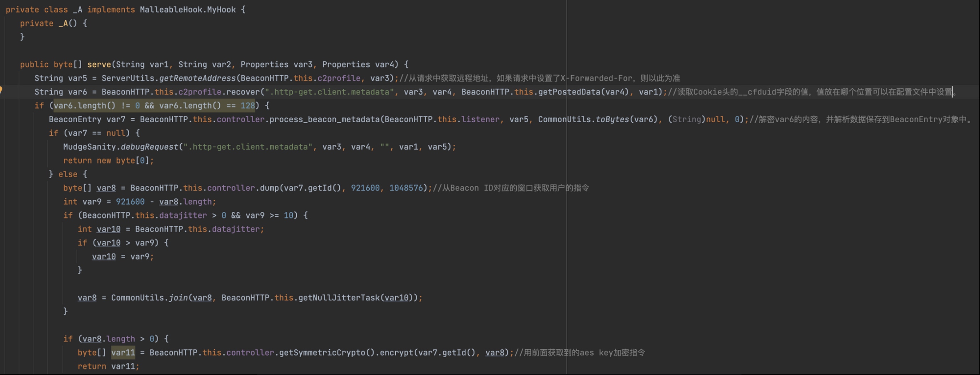
Task: Click the return new byte[0] statement
Action: pyautogui.click(x=108, y=160)
